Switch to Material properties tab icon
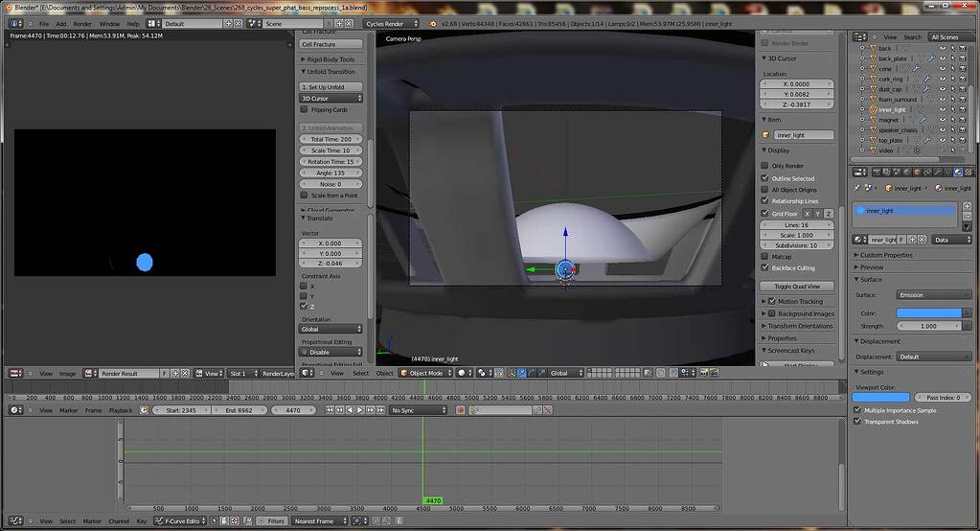The height and width of the screenshot is (531, 980). click(958, 172)
